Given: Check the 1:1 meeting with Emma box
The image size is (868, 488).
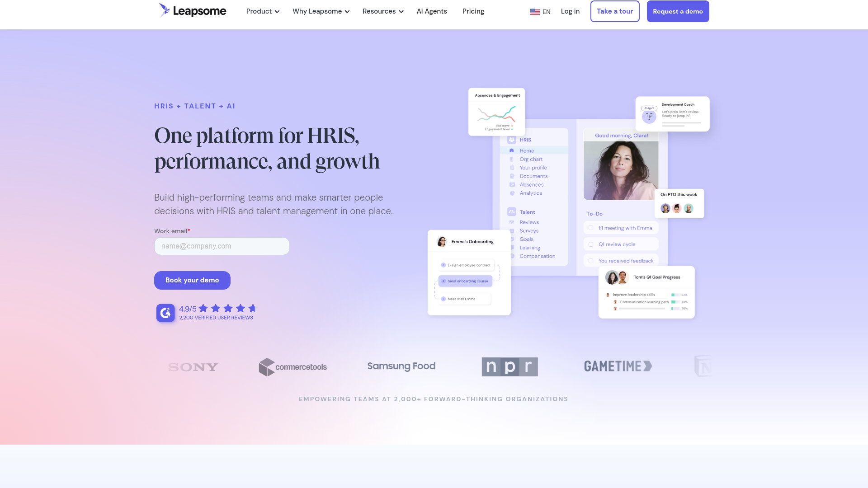Looking at the screenshot, I should (591, 228).
